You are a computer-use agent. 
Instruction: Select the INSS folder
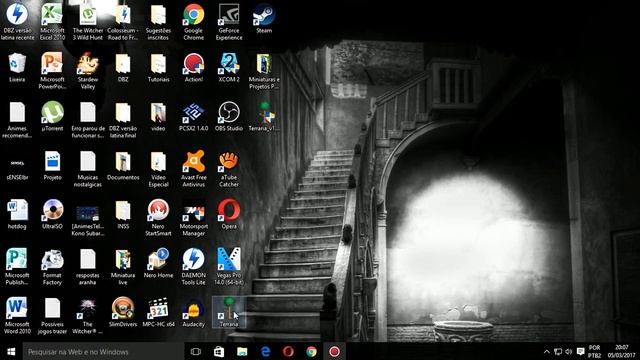point(123,215)
